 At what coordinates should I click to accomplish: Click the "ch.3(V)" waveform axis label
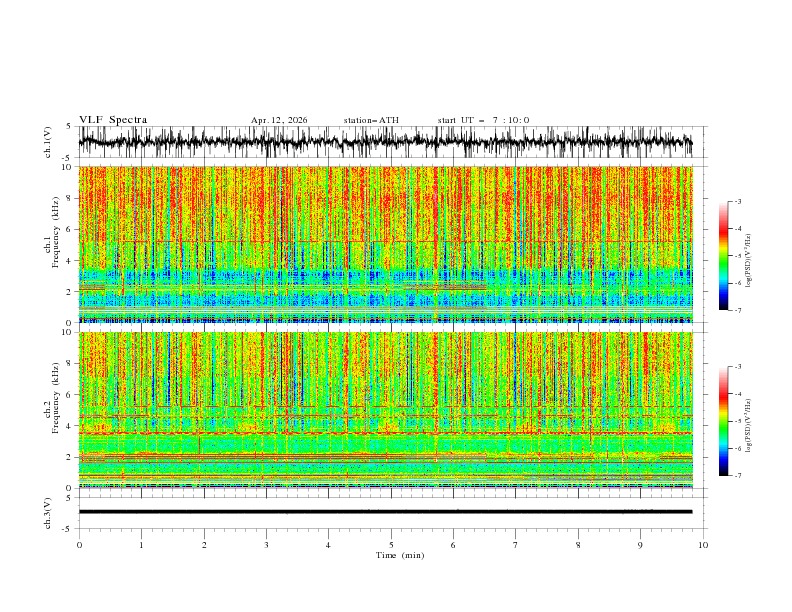pyautogui.click(x=48, y=513)
